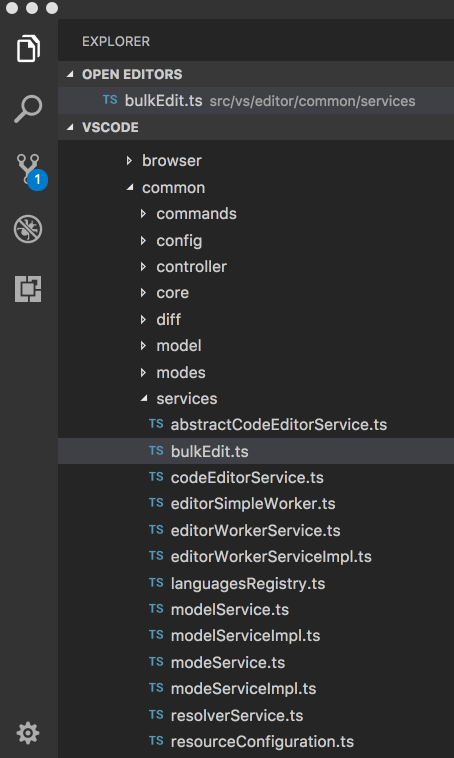Select bulkEdit.ts in services folder
Screen dimensions: 454x758
pyautogui.click(x=256, y=451)
